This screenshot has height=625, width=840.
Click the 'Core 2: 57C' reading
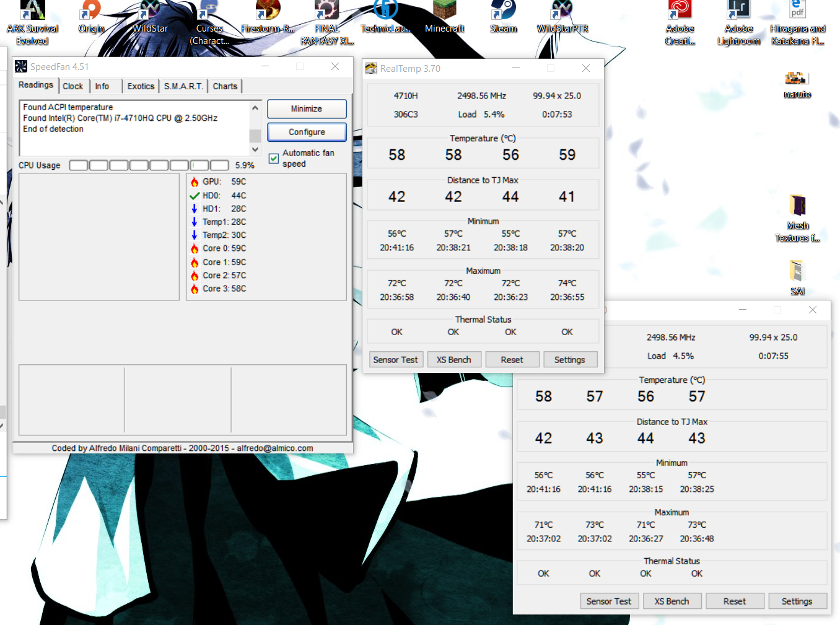224,275
